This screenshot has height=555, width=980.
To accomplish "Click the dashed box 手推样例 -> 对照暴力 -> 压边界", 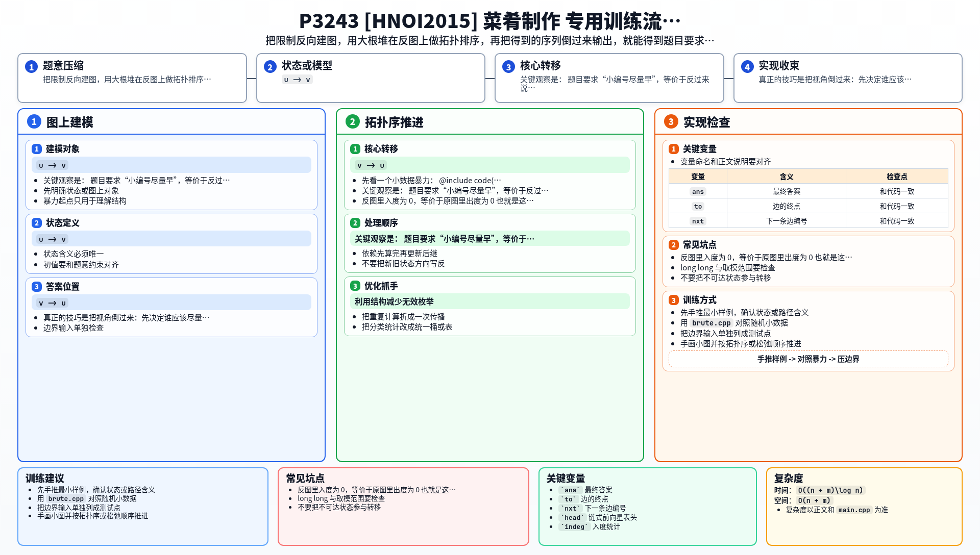I will coord(808,359).
